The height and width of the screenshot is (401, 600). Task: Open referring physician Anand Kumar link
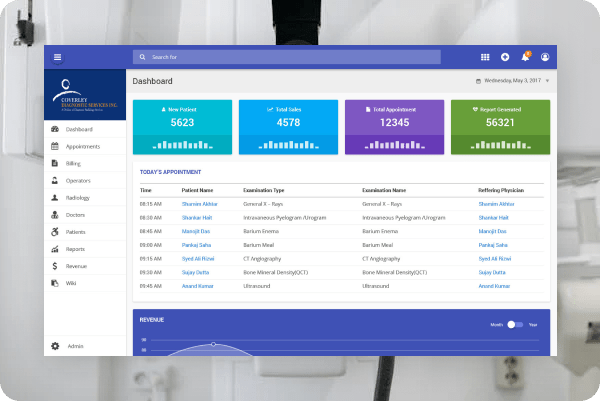coord(494,286)
